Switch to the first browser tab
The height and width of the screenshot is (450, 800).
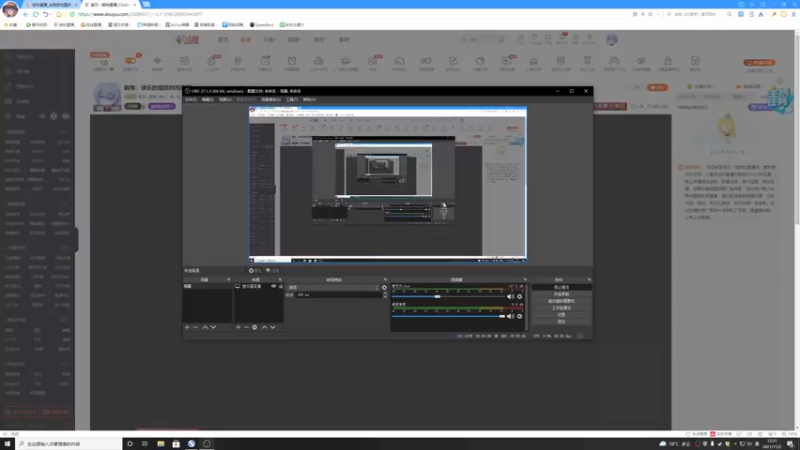(51, 5)
